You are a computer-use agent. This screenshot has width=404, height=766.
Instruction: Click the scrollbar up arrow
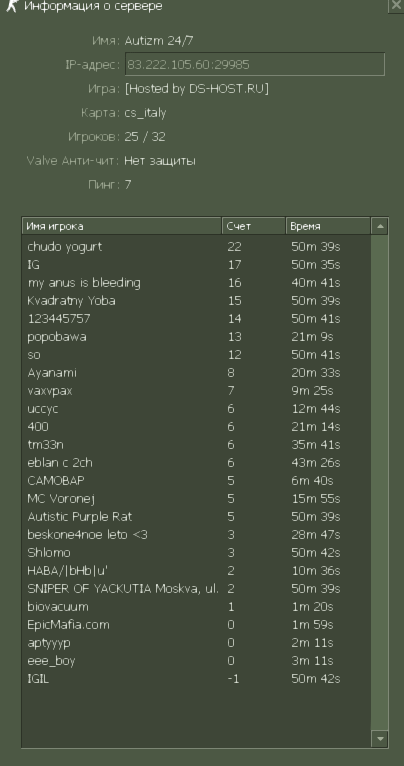tap(380, 226)
